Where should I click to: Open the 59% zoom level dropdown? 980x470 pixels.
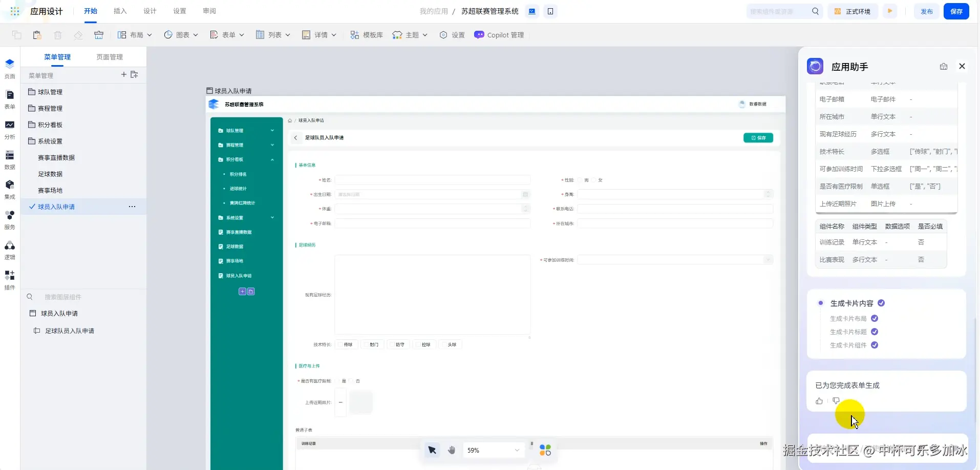coord(494,450)
